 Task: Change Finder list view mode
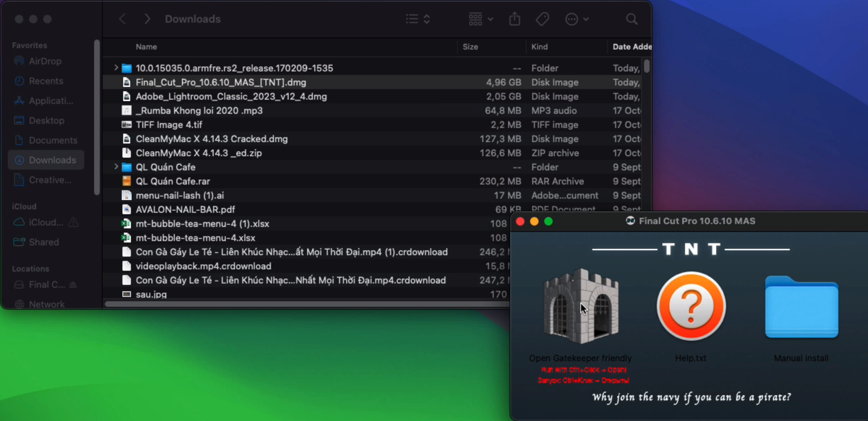(x=418, y=19)
